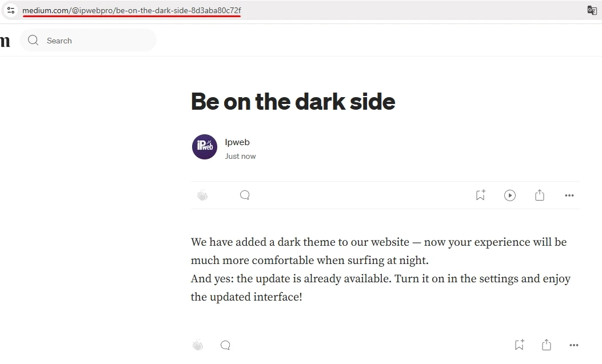Open the Ipweb author avatar
This screenshot has width=602, height=364.
tap(204, 147)
